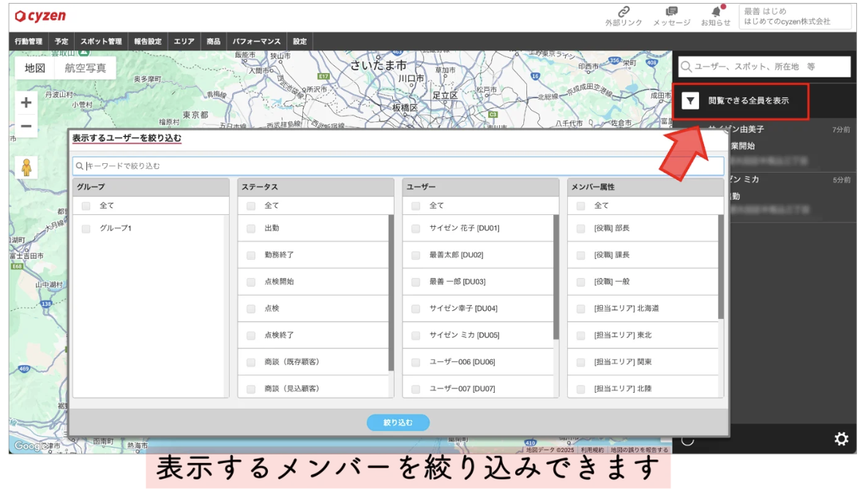Zoom out of the map with minus button

pos(26,127)
